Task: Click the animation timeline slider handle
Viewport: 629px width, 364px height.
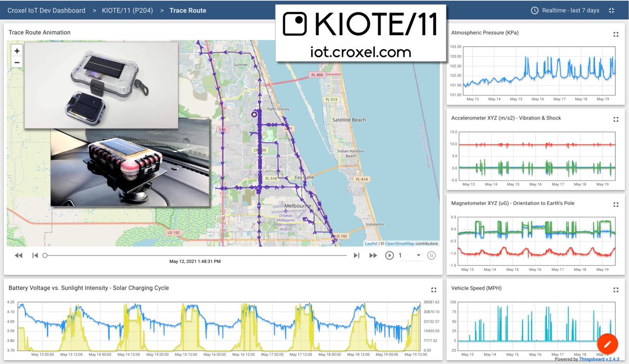Action: (x=45, y=256)
